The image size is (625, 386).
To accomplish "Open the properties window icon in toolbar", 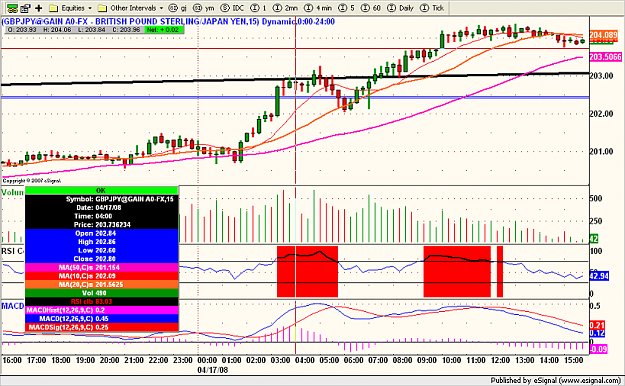I will click(26, 8).
